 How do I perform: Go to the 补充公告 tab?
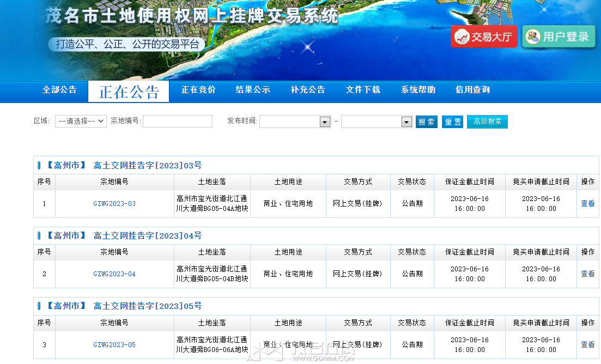(x=308, y=90)
